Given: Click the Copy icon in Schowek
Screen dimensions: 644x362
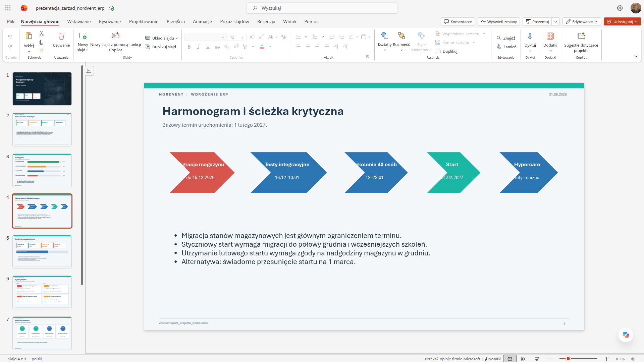Looking at the screenshot, I should tap(42, 42).
